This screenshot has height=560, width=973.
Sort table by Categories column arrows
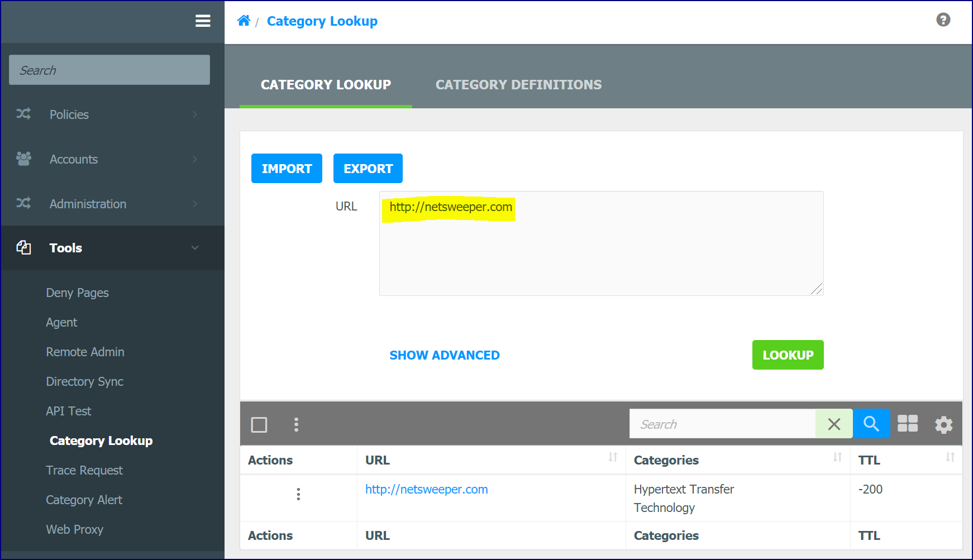837,457
